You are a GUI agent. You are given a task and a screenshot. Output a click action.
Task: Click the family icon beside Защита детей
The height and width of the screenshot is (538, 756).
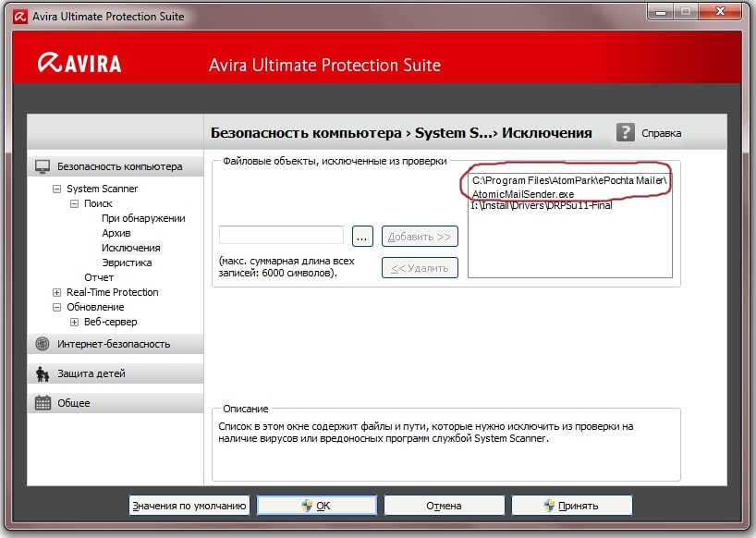pos(43,373)
